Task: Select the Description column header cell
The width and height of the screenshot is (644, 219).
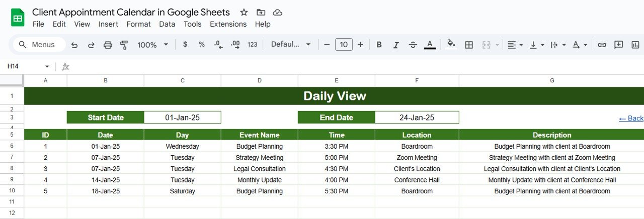Action: [x=551, y=135]
